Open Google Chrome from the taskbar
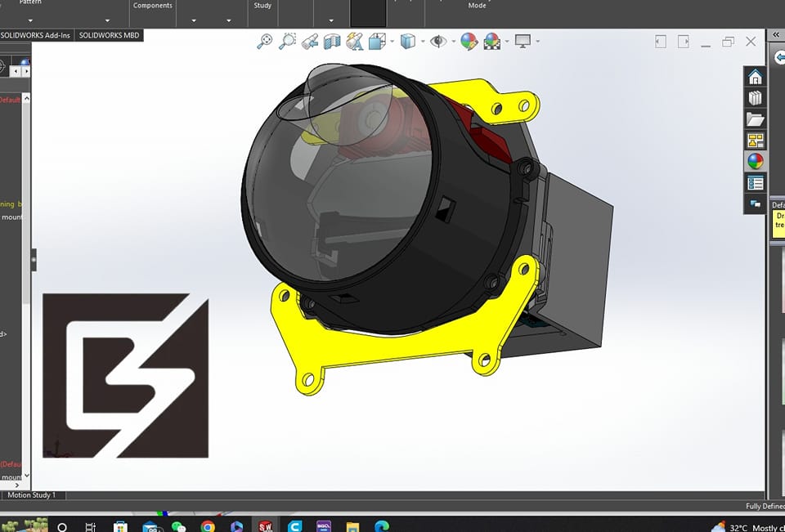Screen dimensions: 785x532 point(208,527)
